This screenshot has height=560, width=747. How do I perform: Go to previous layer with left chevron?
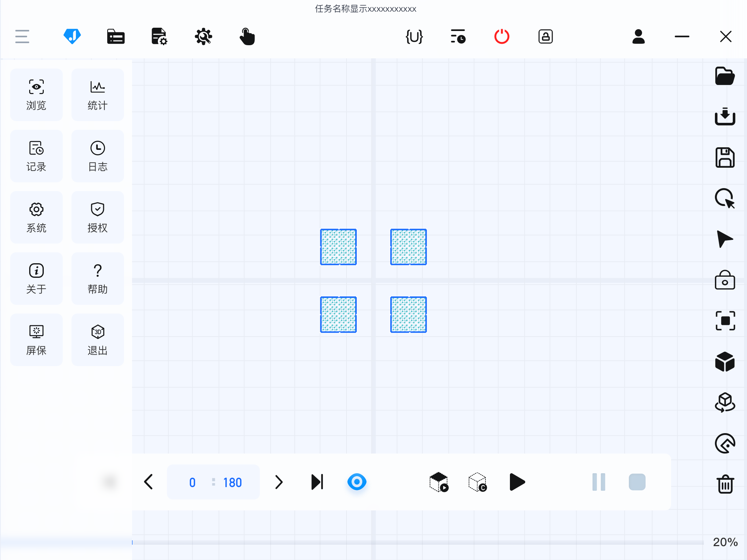point(148,482)
